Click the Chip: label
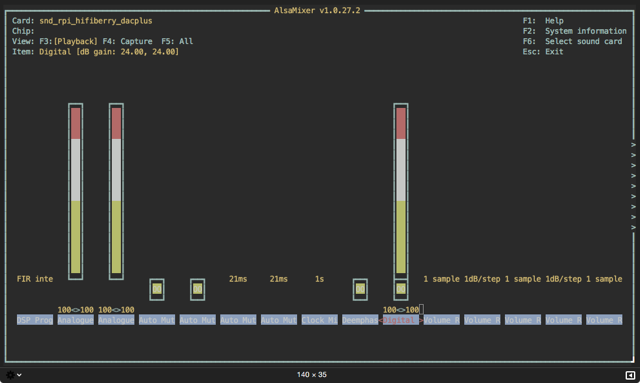 (x=23, y=31)
